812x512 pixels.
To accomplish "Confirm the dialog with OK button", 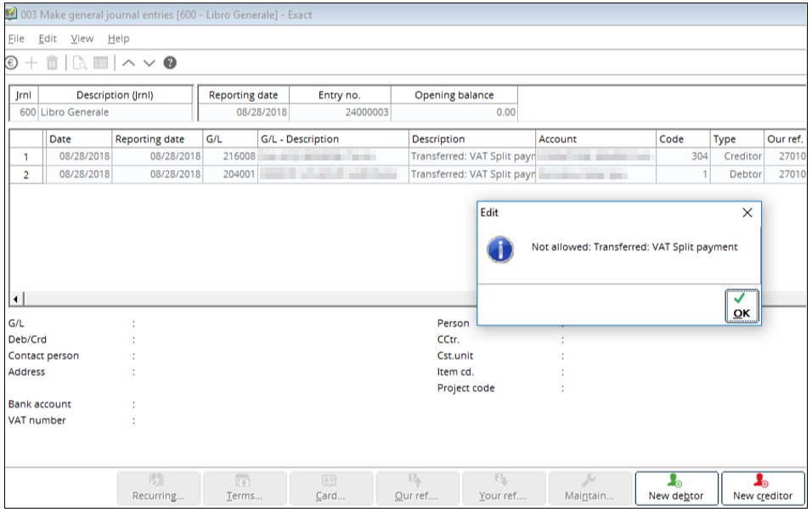I will tap(741, 306).
